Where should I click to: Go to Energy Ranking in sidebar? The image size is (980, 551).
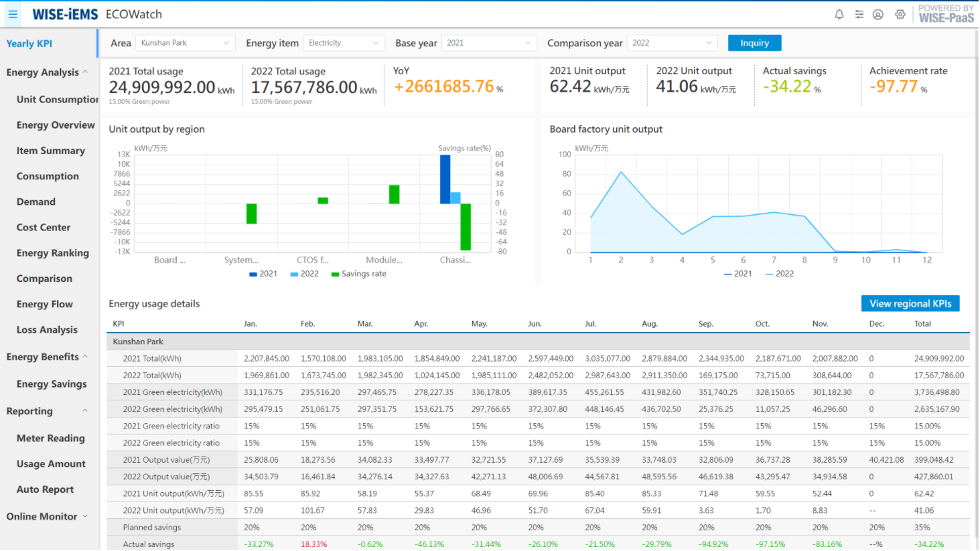coord(52,253)
